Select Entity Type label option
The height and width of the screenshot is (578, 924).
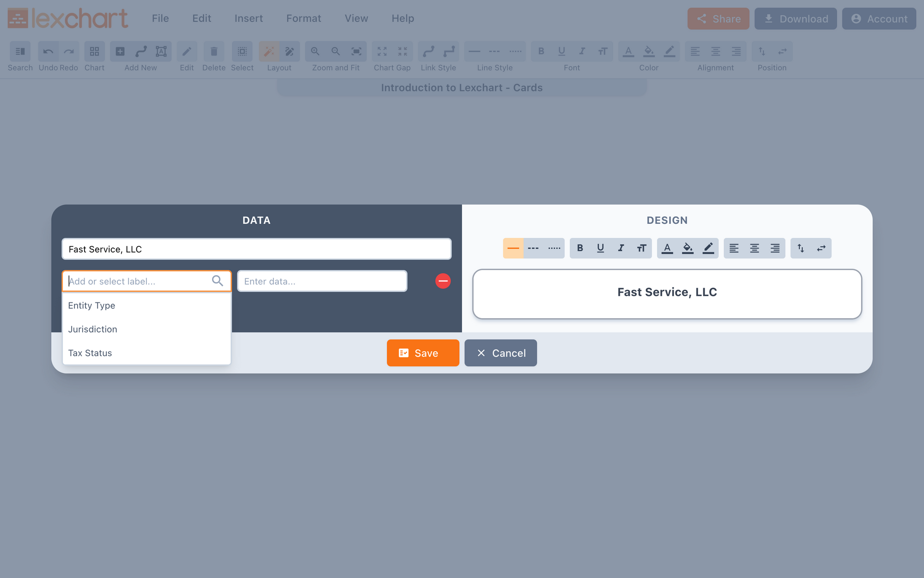click(91, 305)
